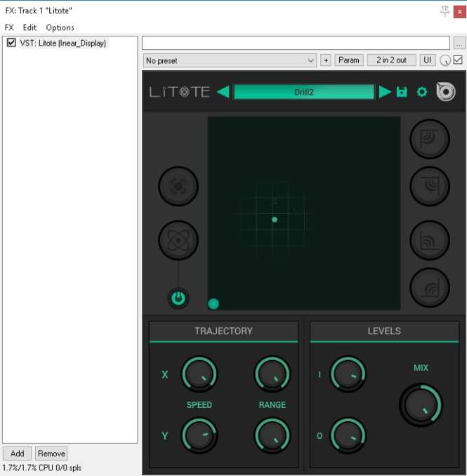Adjust the X range knob

(272, 374)
